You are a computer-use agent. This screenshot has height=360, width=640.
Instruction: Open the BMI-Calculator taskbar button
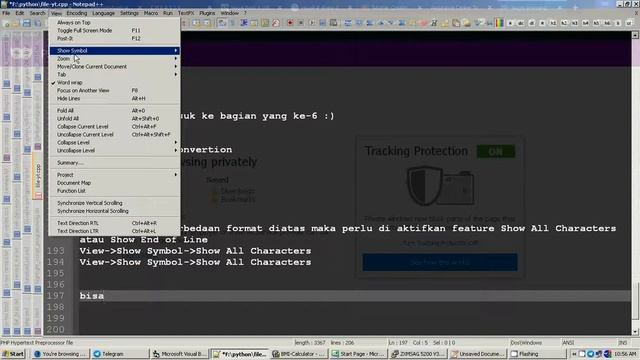(298, 354)
